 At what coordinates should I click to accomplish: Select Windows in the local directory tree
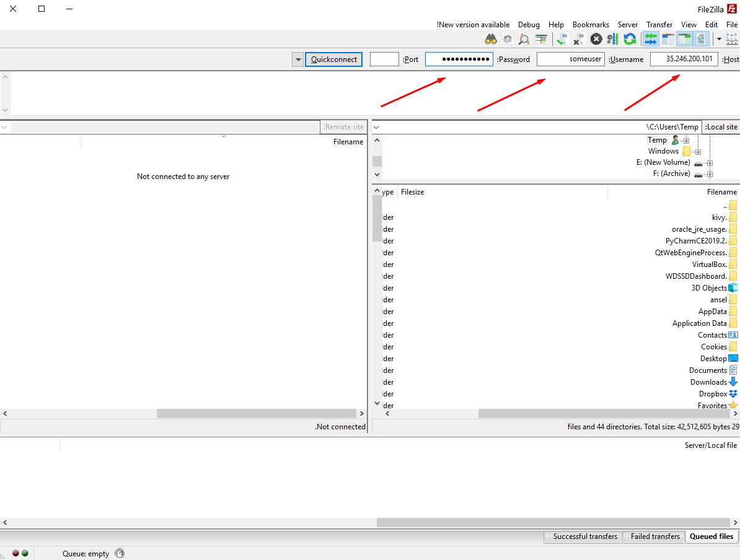663,151
